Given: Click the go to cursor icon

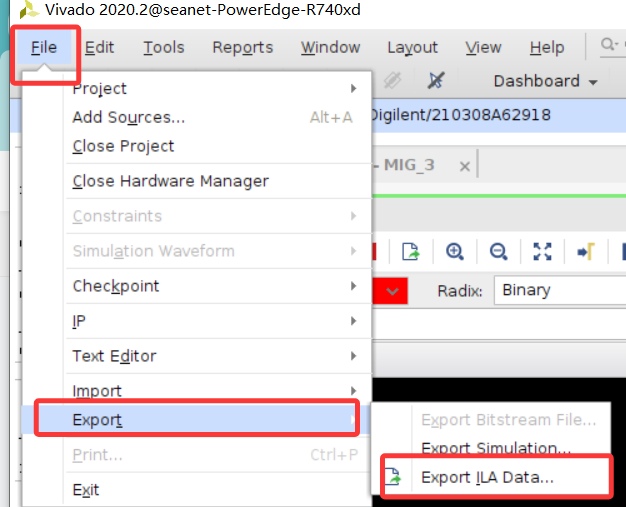Looking at the screenshot, I should (586, 252).
